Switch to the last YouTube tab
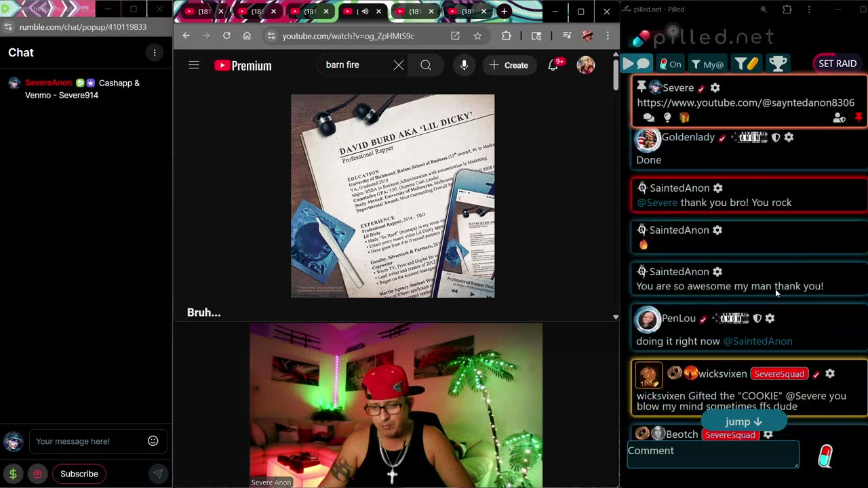Viewport: 868px width, 488px height. 467,12
